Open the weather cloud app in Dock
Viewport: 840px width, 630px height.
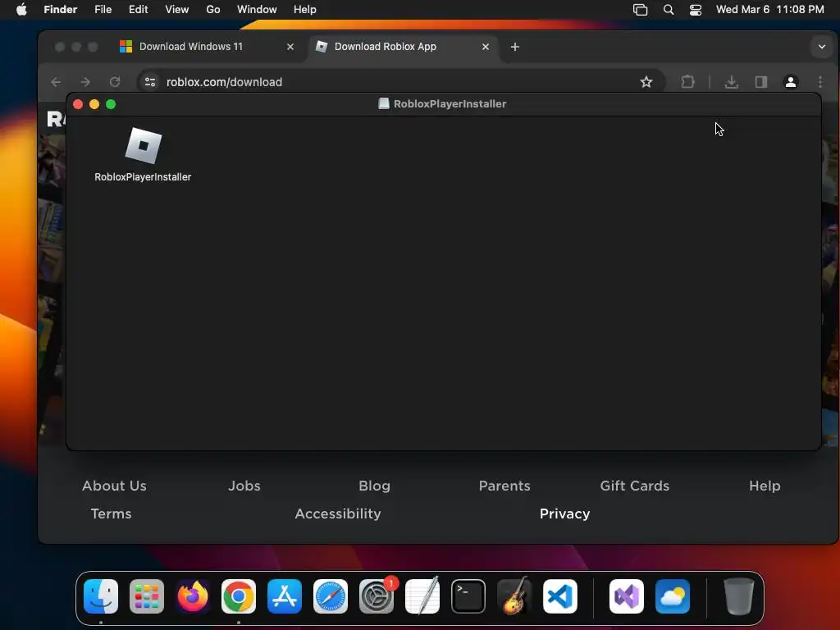click(673, 596)
